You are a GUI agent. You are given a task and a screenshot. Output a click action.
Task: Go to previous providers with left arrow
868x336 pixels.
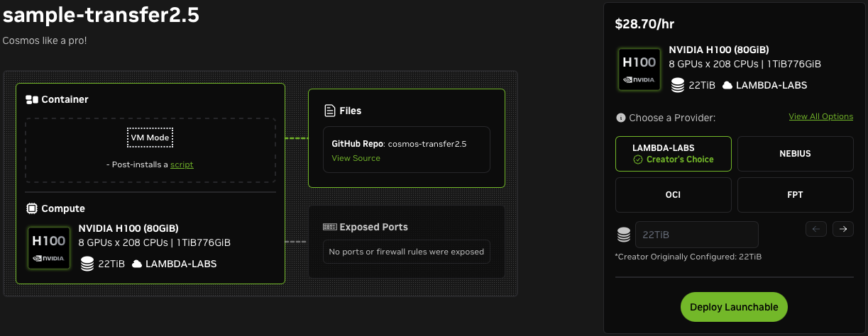coord(816,229)
